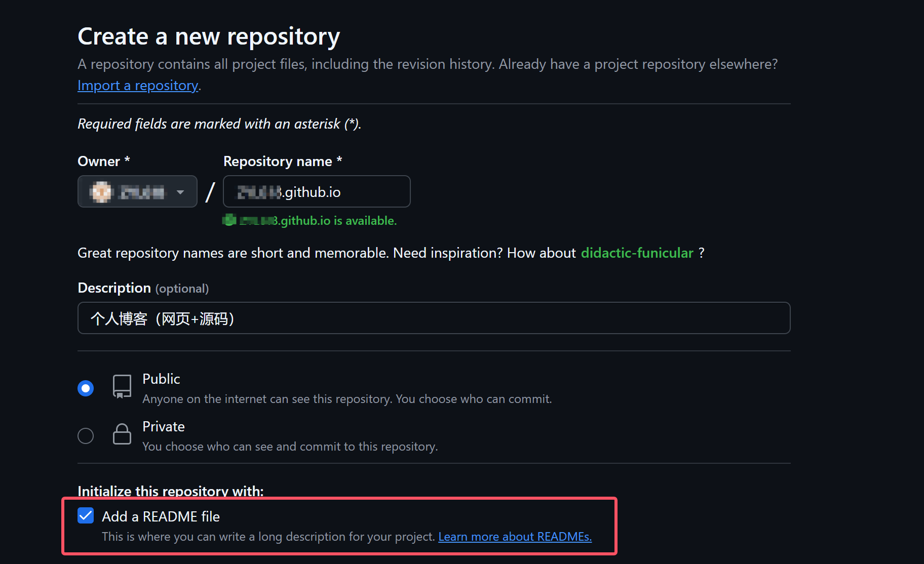The width and height of the screenshot is (924, 564).
Task: Click the owner avatar image
Action: pos(101,192)
